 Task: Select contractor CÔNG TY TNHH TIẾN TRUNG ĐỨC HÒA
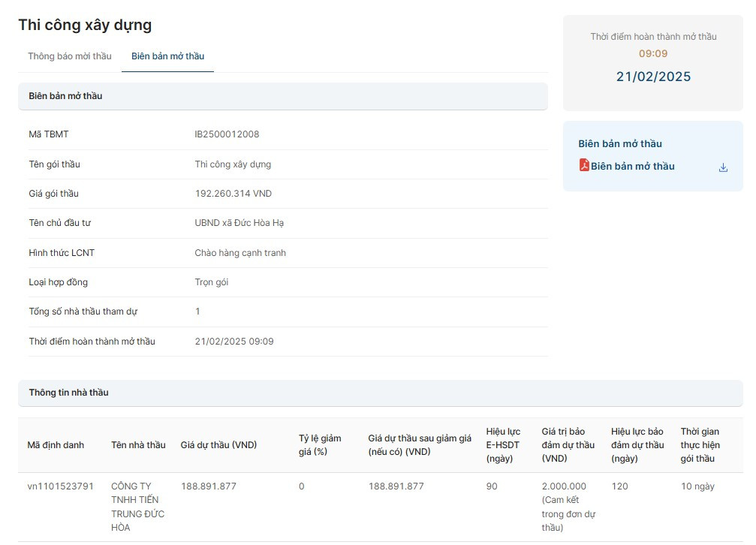(x=137, y=507)
